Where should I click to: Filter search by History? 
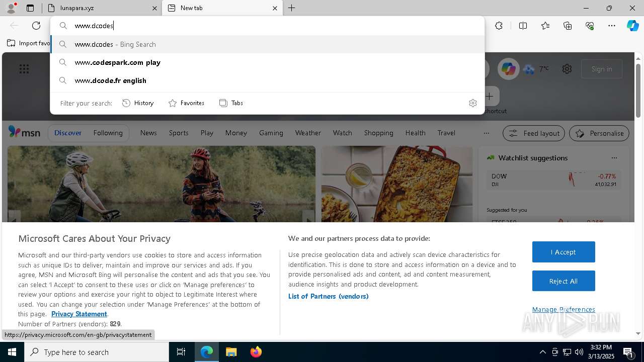pos(138,103)
